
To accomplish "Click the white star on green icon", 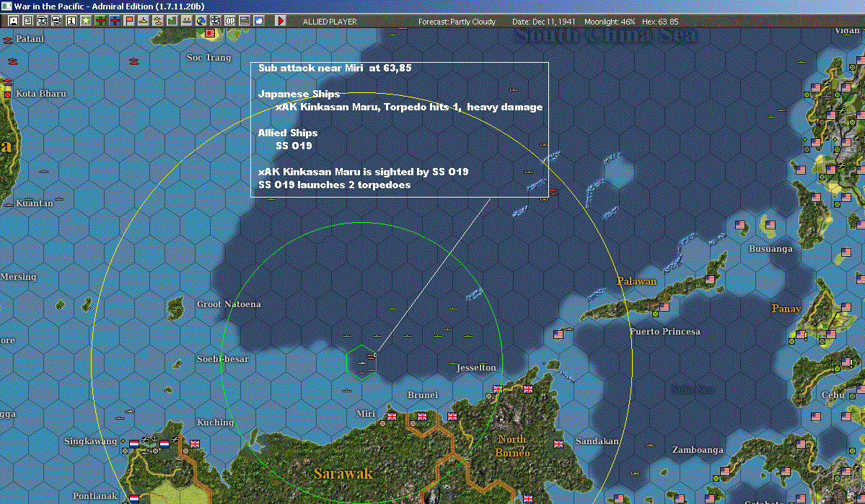I will click(x=86, y=21).
